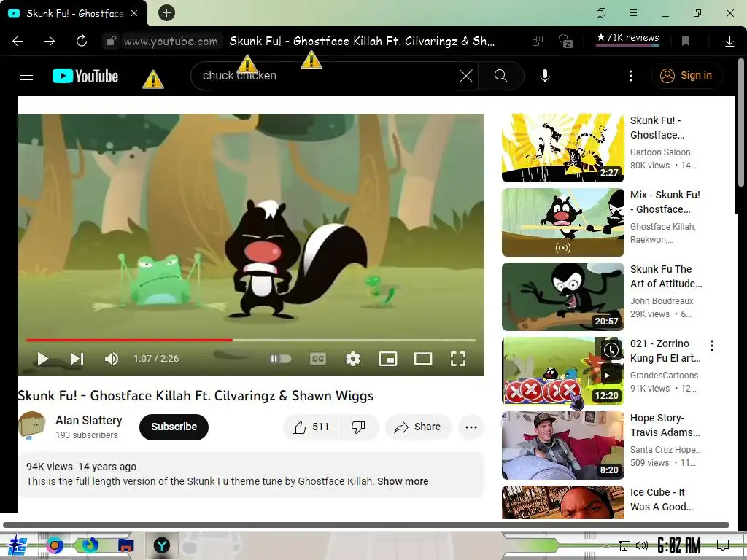Like this video with 511 likes
This screenshot has height=560, width=747.
312,427
